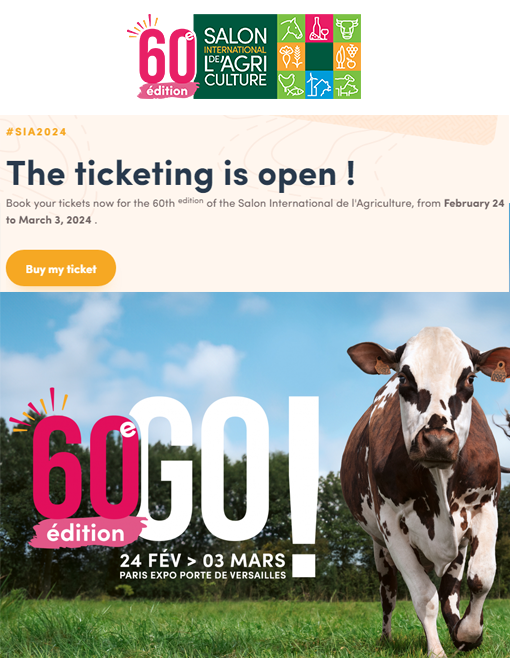Viewport: 510px width, 658px height.
Task: Click the wine bottle and glass icon
Action: [x=319, y=28]
